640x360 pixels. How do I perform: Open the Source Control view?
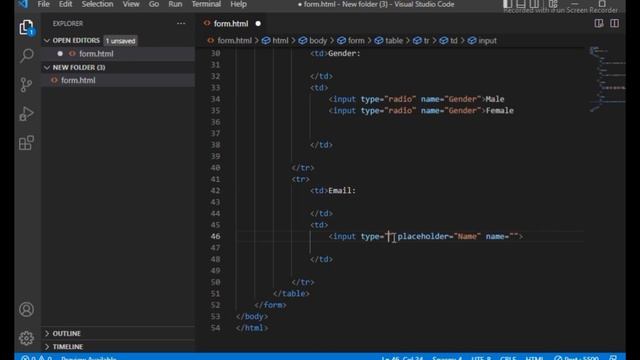[27, 85]
